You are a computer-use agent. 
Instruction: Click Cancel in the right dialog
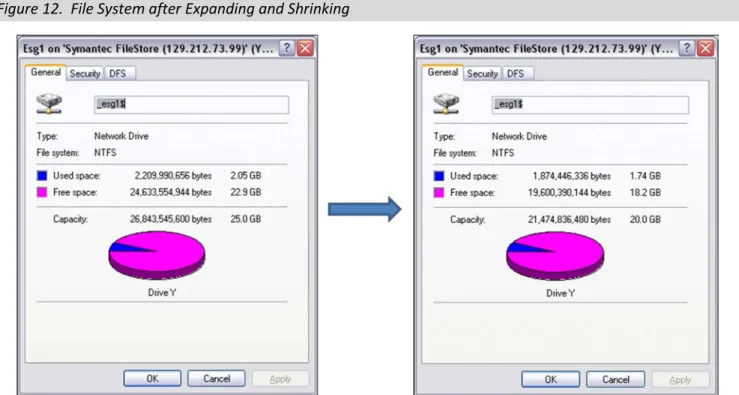pos(616,379)
